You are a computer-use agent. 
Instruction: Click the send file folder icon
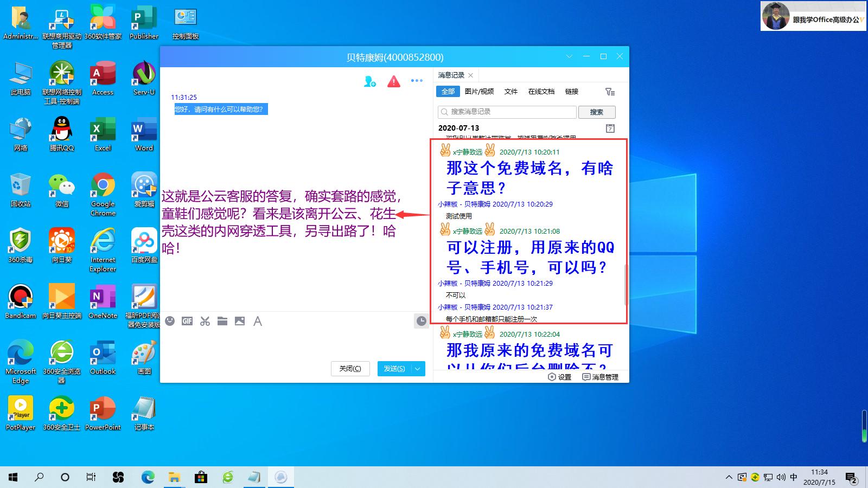coord(222,321)
